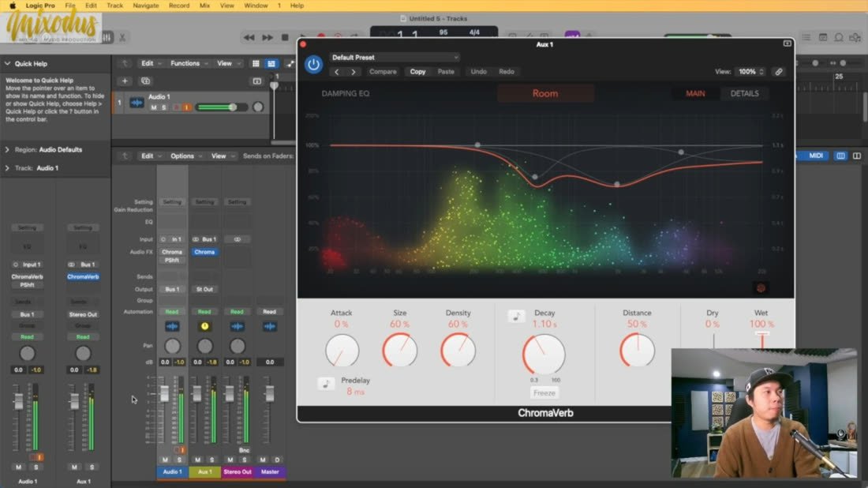Viewport: 868px width, 488px height.
Task: Click the Compare button in plugin header
Action: click(383, 72)
